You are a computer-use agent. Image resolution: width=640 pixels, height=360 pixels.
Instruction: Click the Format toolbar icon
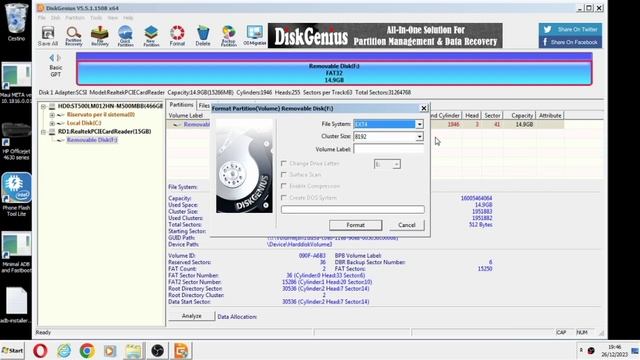177,36
